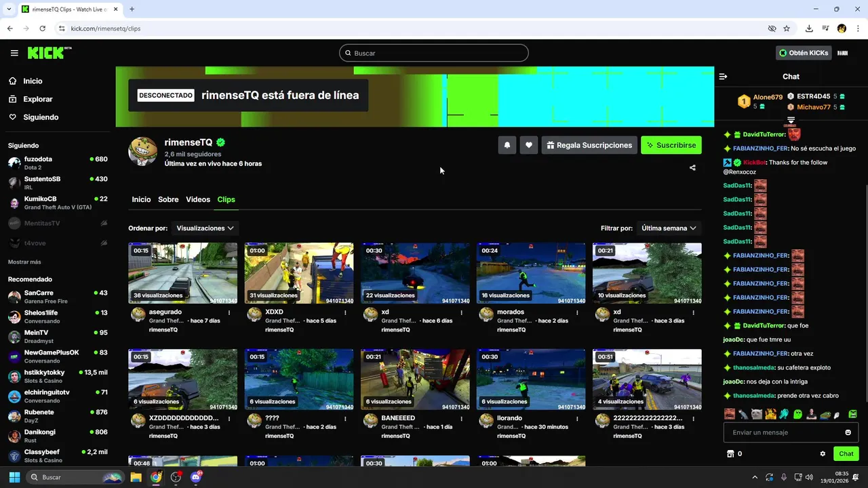Open SustentoSB channel in sidebar
The image size is (868, 488).
[x=58, y=183]
